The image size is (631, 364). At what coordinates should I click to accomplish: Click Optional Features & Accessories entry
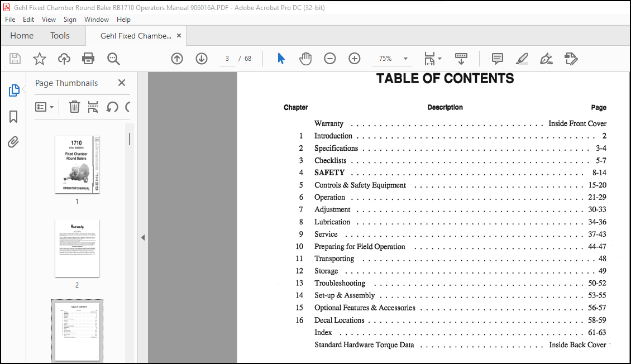365,308
